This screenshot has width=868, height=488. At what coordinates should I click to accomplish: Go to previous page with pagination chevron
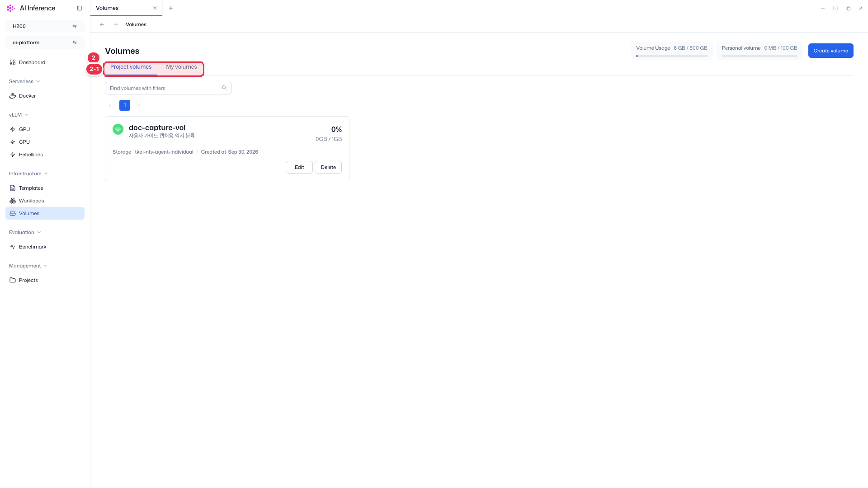(x=110, y=105)
